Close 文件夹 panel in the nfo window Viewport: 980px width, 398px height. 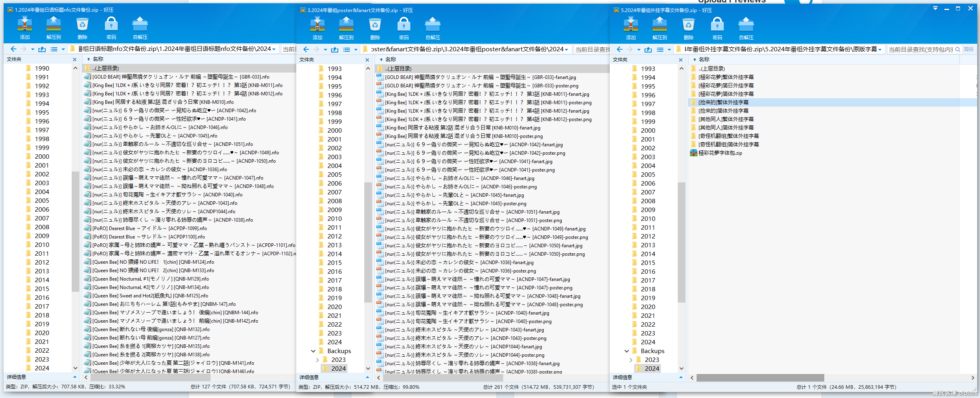74,59
